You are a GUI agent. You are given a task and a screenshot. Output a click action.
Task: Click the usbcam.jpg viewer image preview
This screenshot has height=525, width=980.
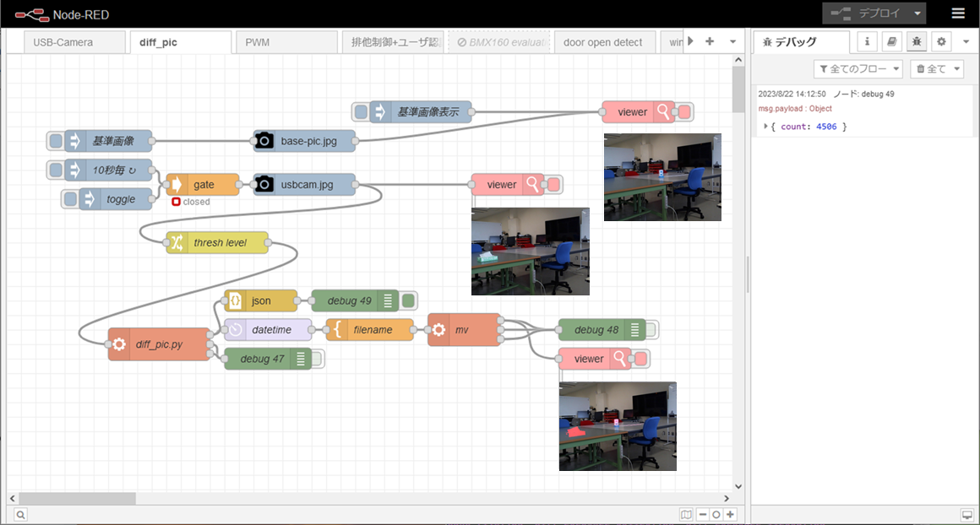click(530, 251)
